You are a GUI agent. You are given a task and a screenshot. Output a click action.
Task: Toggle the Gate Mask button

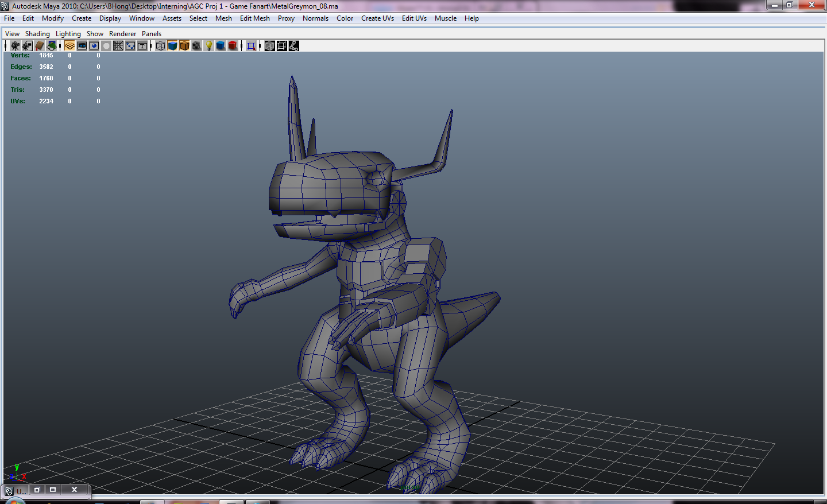tap(106, 46)
